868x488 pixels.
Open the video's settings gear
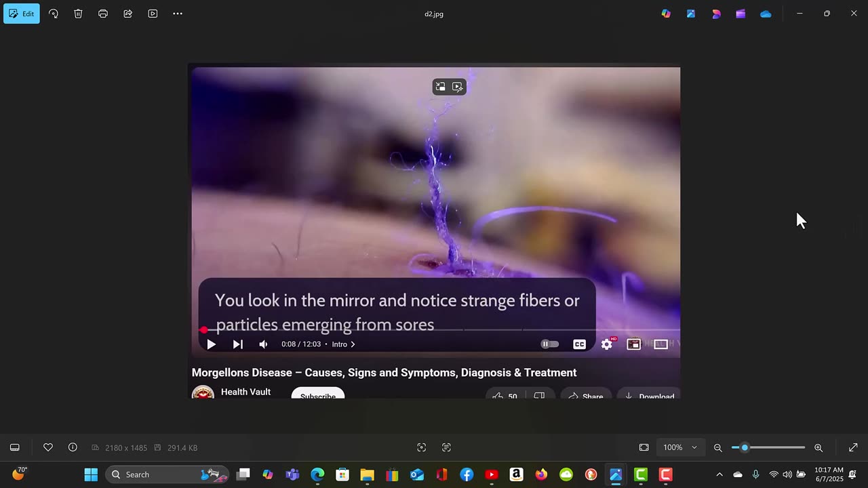[607, 344]
